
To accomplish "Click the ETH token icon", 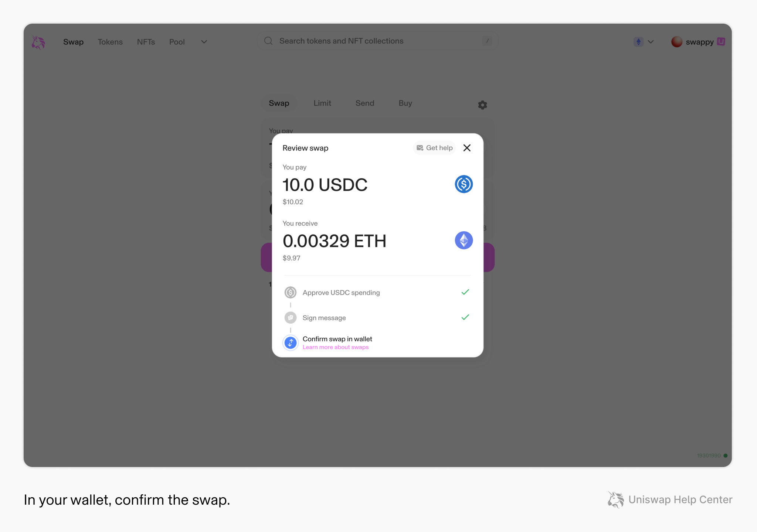I will coord(464,240).
